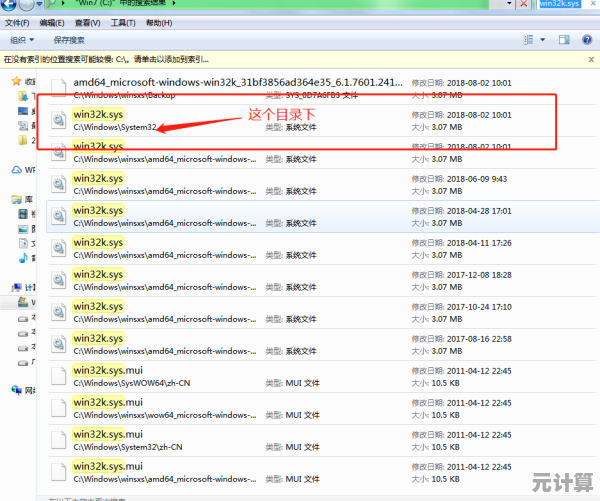This screenshot has width=600, height=501.
Task: Click the Back navigation arrow button
Action: pos(10,6)
